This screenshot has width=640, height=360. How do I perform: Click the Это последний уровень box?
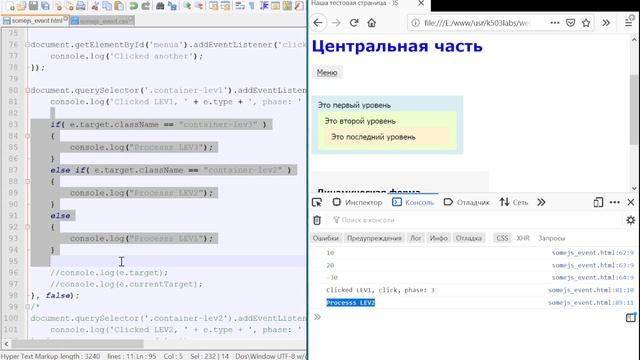point(387,137)
